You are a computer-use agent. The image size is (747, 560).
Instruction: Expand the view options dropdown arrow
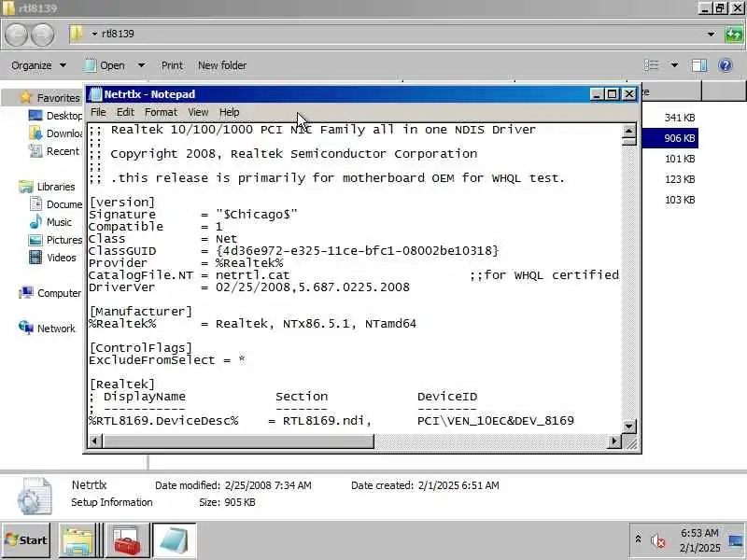pyautogui.click(x=674, y=65)
